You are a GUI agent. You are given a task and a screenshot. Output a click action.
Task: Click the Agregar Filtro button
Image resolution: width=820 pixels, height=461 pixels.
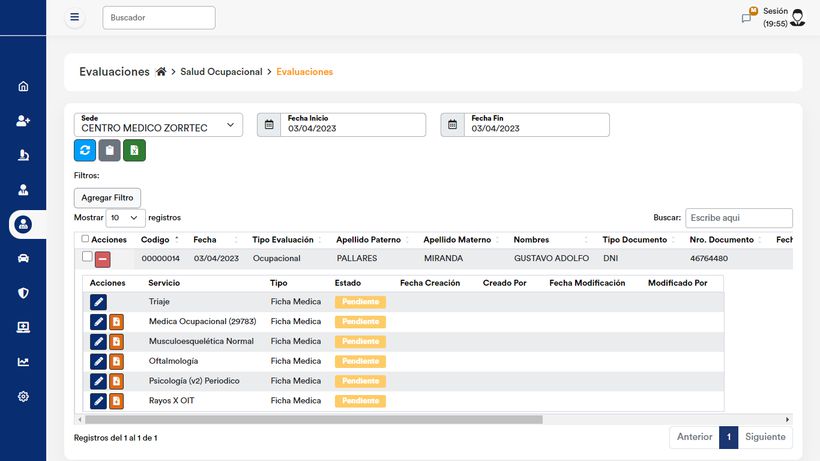click(x=107, y=198)
